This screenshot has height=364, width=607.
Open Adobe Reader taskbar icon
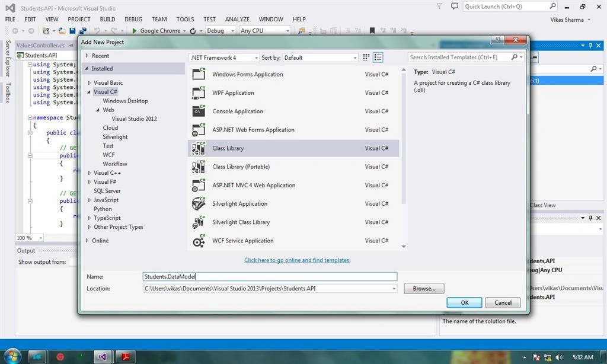tap(126, 357)
